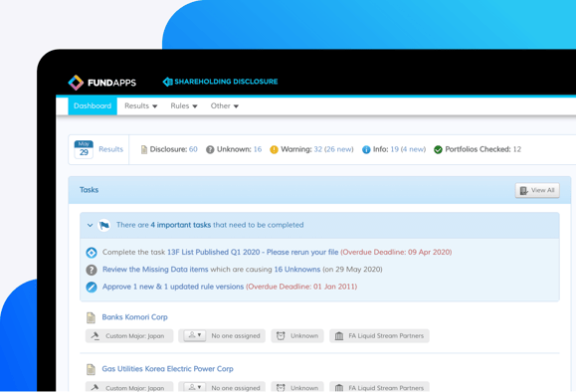The image size is (576, 392).
Task: Open the Rules dropdown menu
Action: [184, 106]
